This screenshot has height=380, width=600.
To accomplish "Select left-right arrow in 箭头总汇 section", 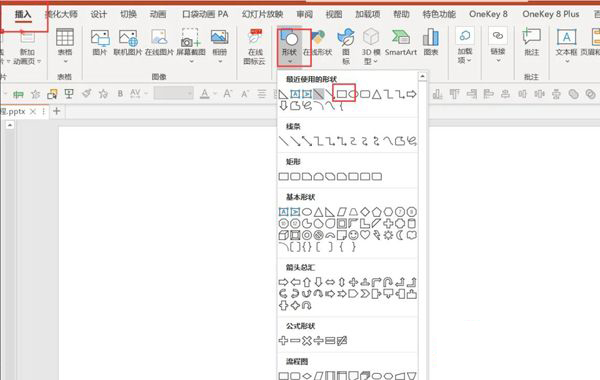I will coord(330,282).
